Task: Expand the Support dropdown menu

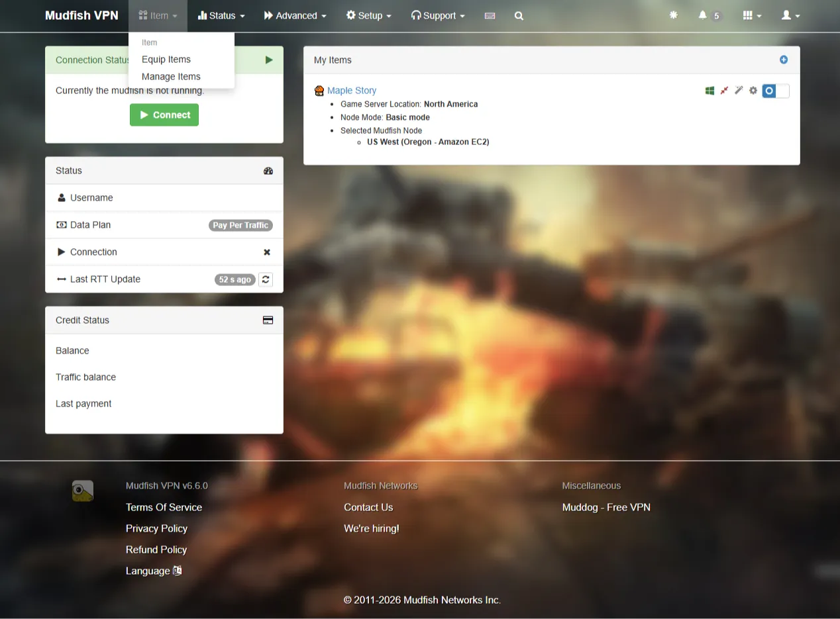Action: 438,16
